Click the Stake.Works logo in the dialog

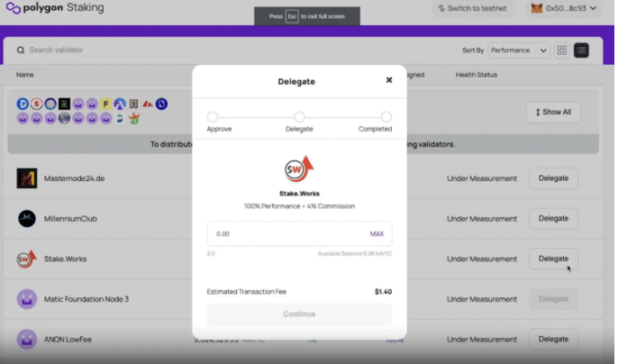point(299,168)
